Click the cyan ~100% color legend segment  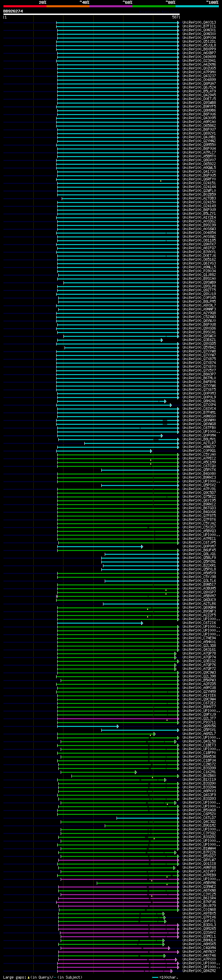(x=197, y=6)
